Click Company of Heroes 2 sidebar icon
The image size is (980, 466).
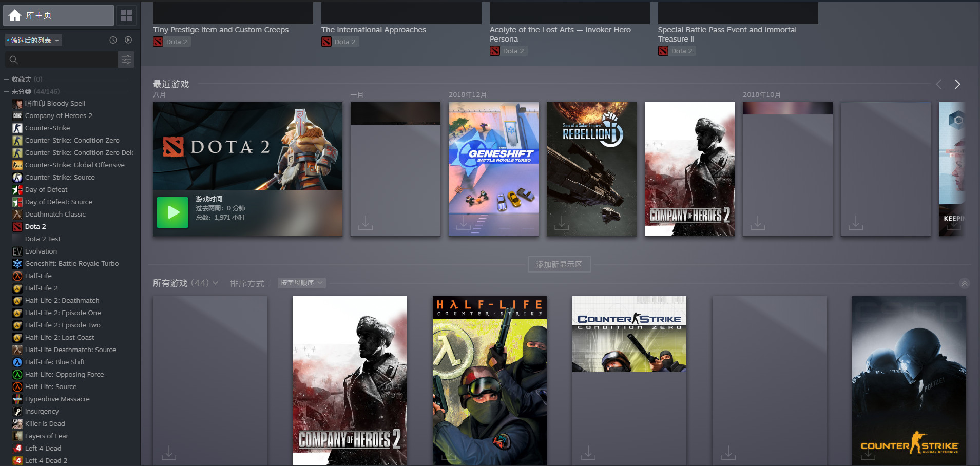17,116
